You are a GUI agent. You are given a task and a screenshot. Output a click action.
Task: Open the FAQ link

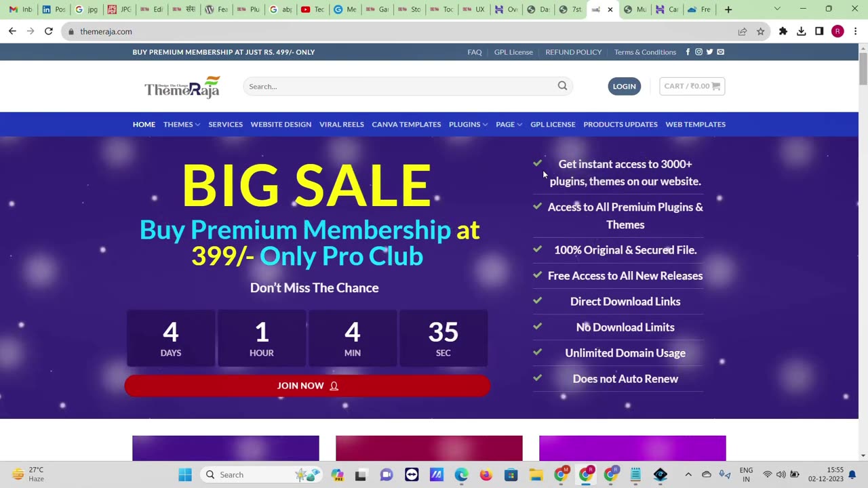pos(475,52)
